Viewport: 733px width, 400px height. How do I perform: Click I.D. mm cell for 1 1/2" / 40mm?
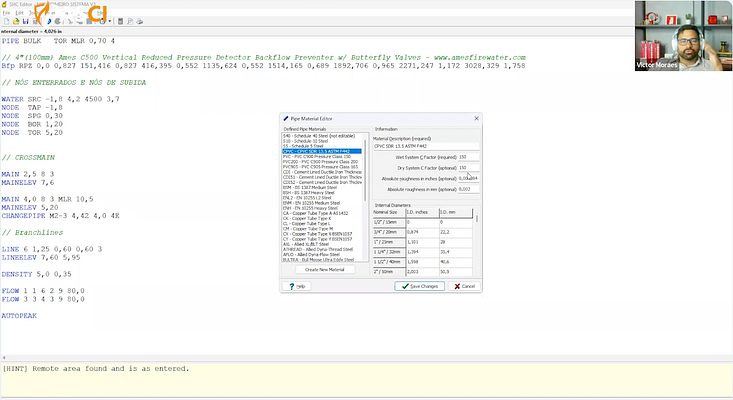click(456, 262)
